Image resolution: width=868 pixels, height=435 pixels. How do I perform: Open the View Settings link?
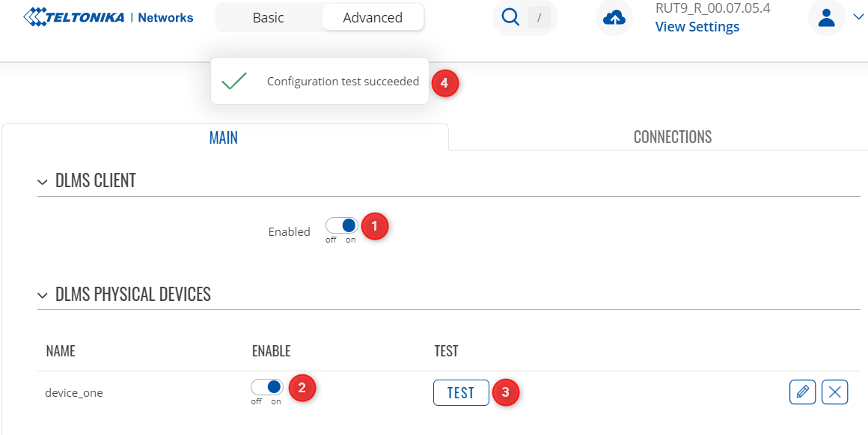click(697, 27)
